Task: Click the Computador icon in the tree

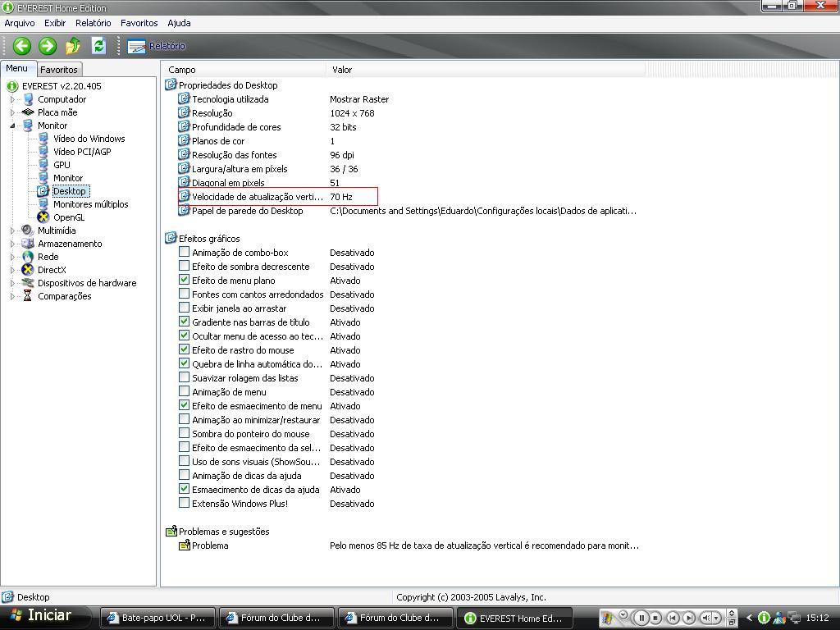Action: tap(28, 99)
